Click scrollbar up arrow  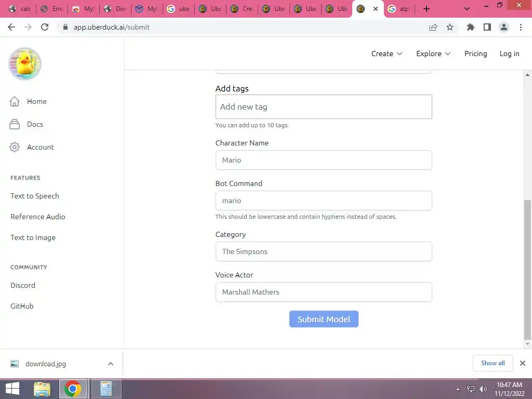(x=527, y=75)
